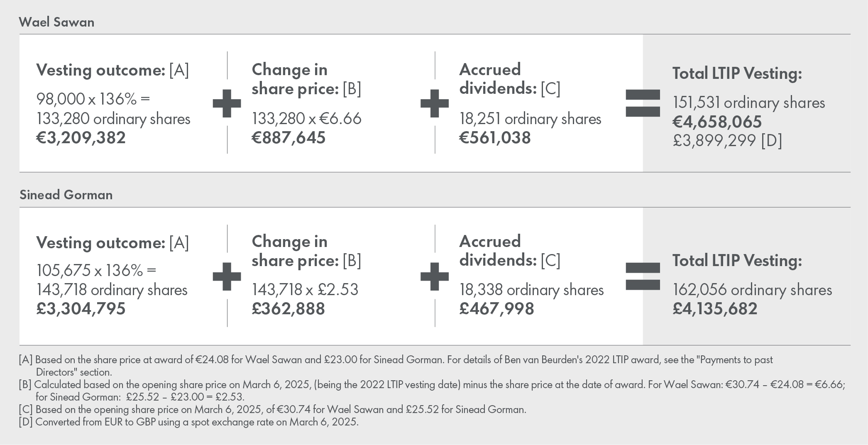Click footnote [D] about EUR to GBP conversion
The image size is (868, 445).
(189, 422)
